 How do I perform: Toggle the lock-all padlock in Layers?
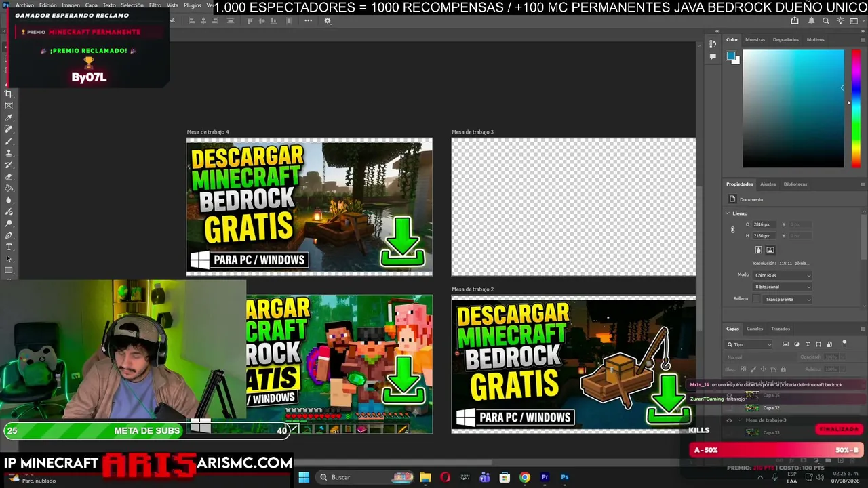(784, 369)
